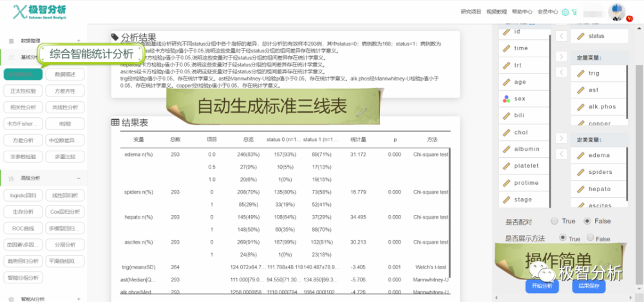The width and height of the screenshot is (644, 302).
Task: Open the 多重比较 analysis
Action: point(65,156)
